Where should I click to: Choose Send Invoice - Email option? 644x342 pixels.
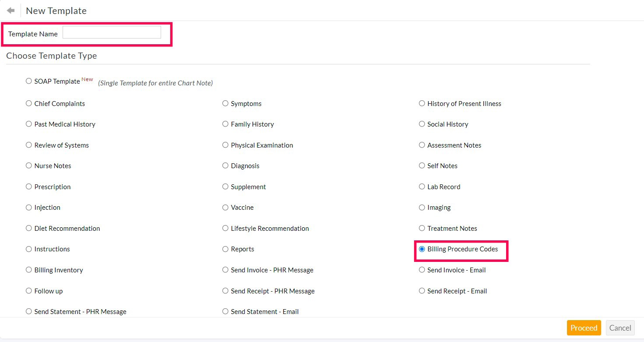(x=422, y=270)
